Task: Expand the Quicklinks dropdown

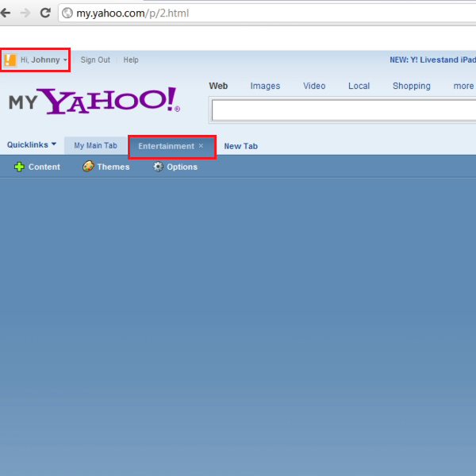Action: [x=32, y=145]
